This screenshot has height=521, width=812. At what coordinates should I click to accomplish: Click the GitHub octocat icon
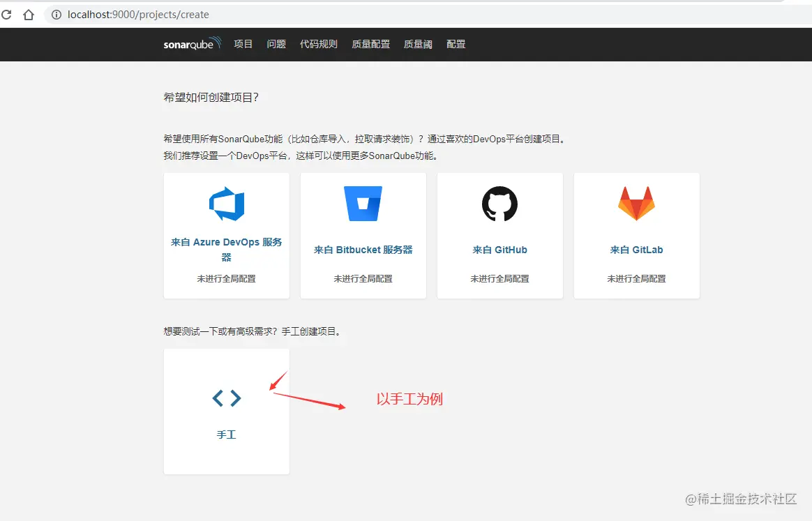[499, 204]
